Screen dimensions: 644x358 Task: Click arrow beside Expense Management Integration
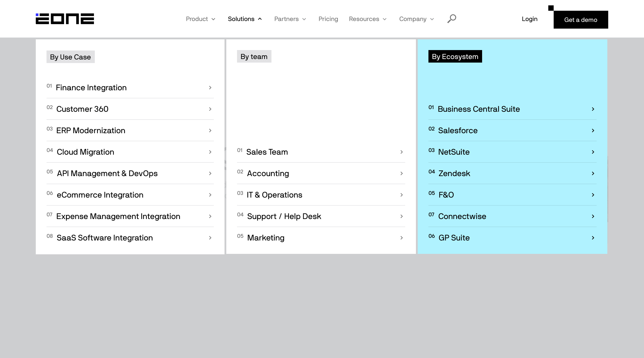[210, 217]
